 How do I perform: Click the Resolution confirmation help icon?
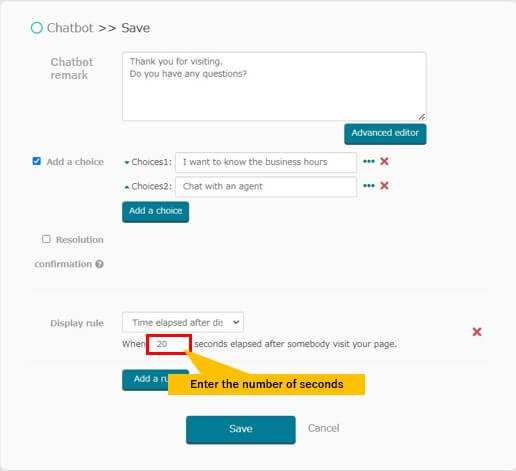(x=99, y=264)
